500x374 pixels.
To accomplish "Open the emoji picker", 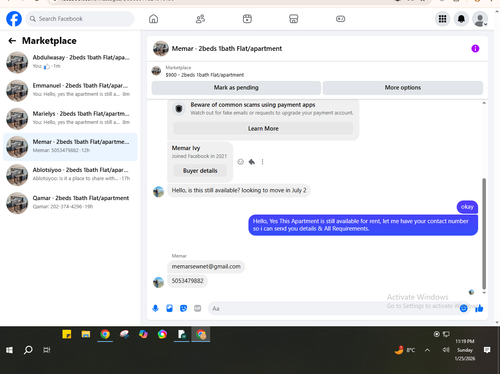I will [463, 308].
